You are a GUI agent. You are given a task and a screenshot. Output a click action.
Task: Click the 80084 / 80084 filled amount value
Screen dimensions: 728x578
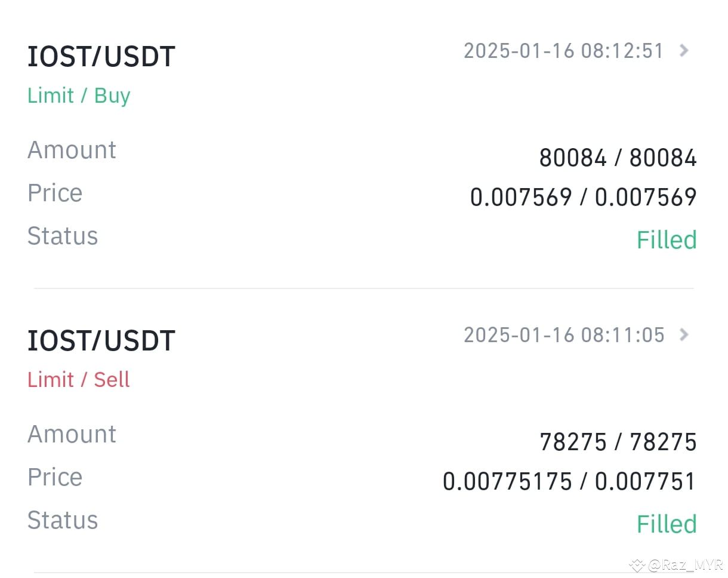click(x=619, y=157)
